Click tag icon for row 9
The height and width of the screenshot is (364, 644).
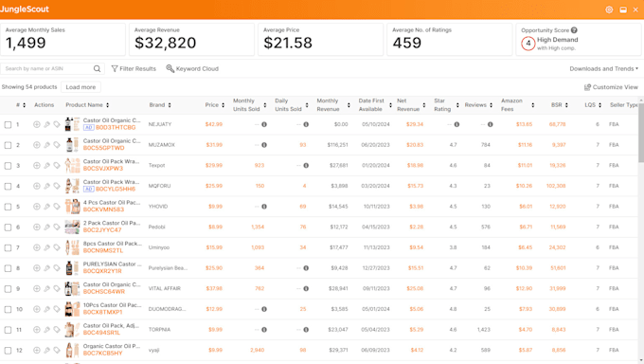[57, 289]
